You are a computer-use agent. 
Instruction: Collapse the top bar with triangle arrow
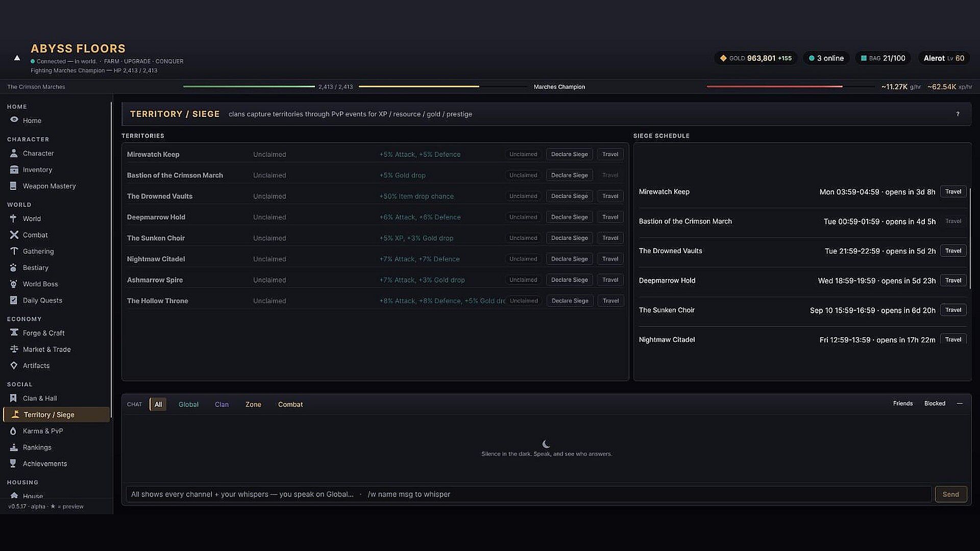tap(17, 58)
